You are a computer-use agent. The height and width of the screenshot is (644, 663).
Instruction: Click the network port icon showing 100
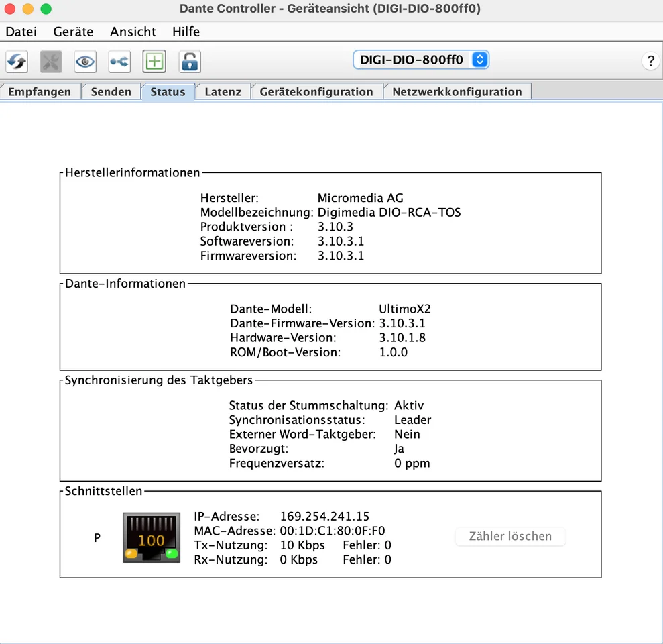tap(151, 538)
